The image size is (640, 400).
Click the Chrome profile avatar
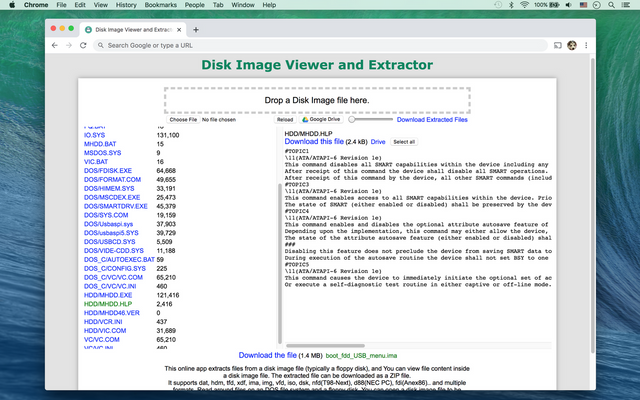[x=572, y=45]
